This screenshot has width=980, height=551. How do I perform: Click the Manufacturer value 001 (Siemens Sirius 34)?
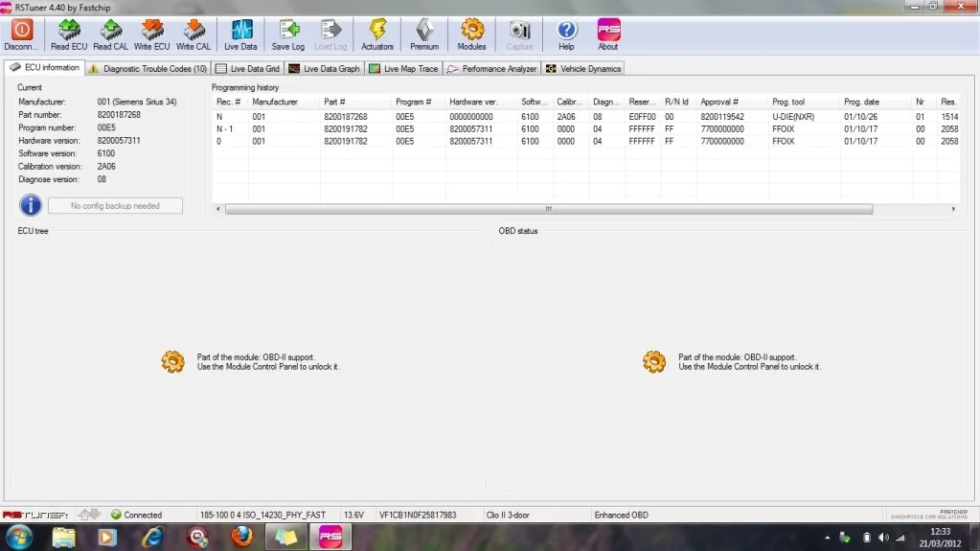pyautogui.click(x=137, y=102)
